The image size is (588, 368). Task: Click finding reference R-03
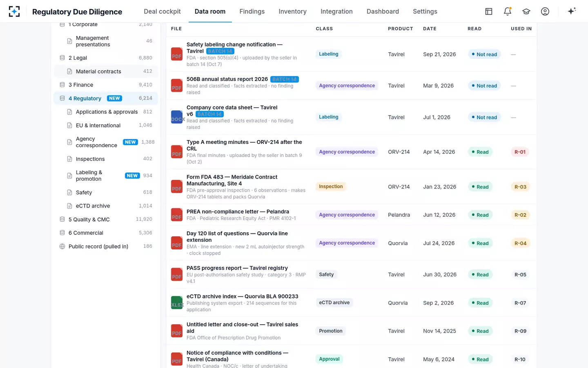click(x=520, y=187)
